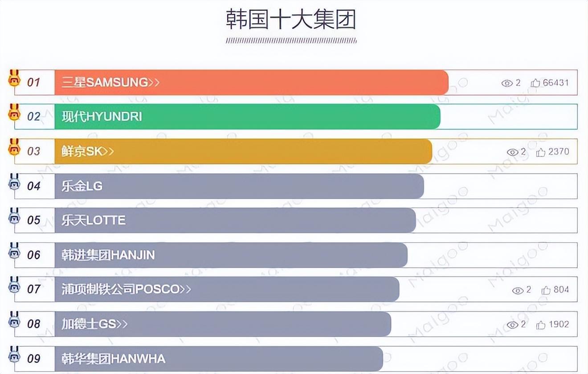
Task: Expand the 三星SAMSUNG entry via double chevron
Action: tap(154, 82)
